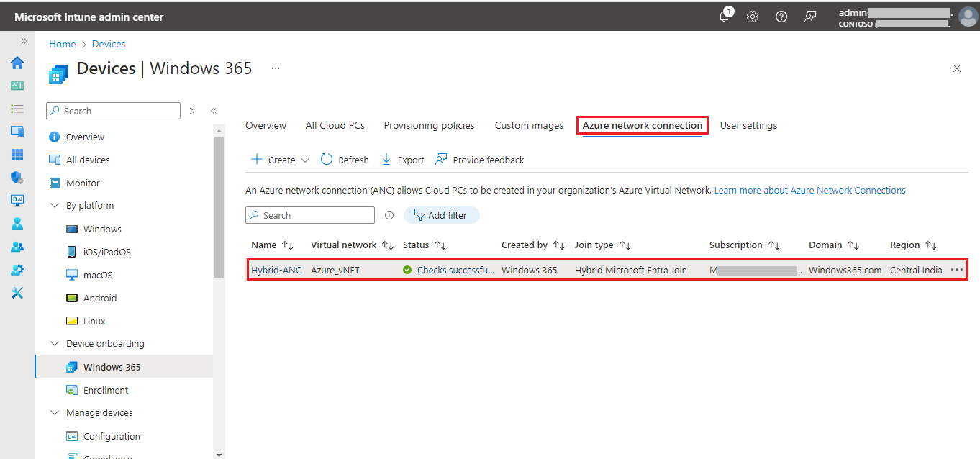The height and width of the screenshot is (459, 980).
Task: Expand the left navigation rail double chevron
Action: pos(24,41)
